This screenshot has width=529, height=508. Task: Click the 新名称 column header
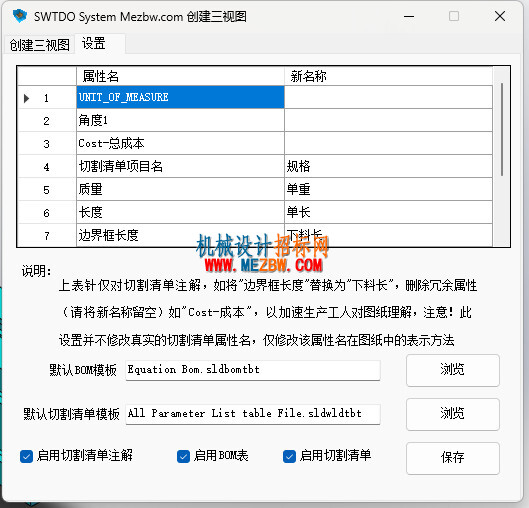[388, 76]
